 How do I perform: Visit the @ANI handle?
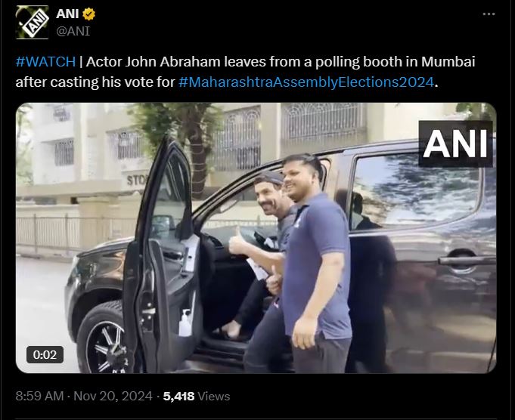pyautogui.click(x=73, y=31)
